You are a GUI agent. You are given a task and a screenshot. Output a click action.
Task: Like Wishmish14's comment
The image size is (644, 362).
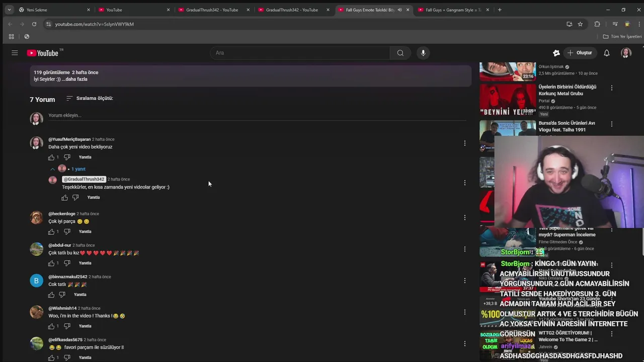(x=51, y=326)
